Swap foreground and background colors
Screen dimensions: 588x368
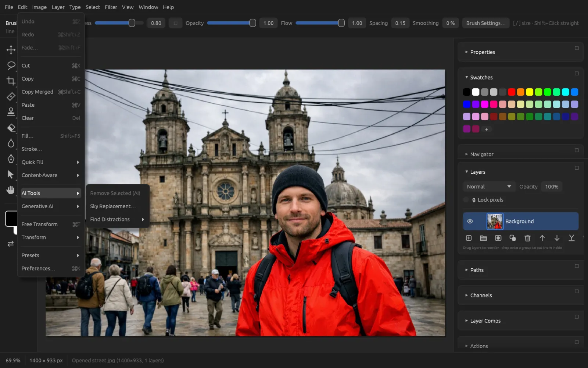(x=11, y=244)
